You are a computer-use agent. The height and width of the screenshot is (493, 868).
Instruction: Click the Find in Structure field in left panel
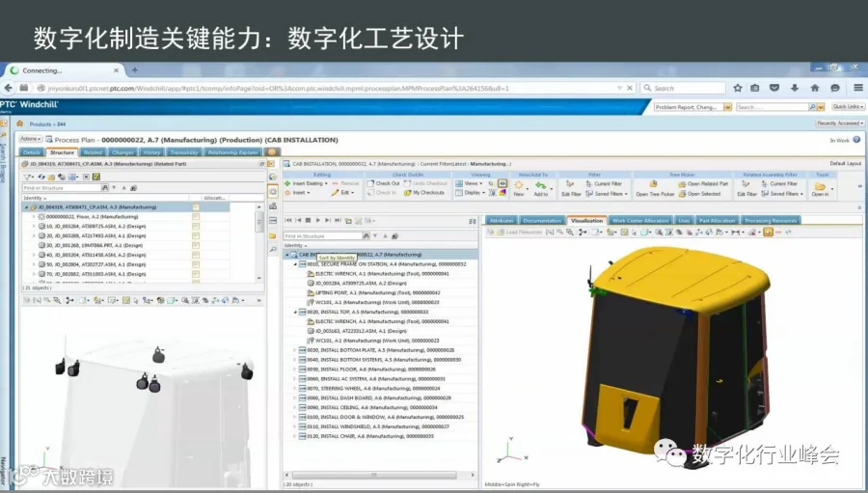[62, 188]
